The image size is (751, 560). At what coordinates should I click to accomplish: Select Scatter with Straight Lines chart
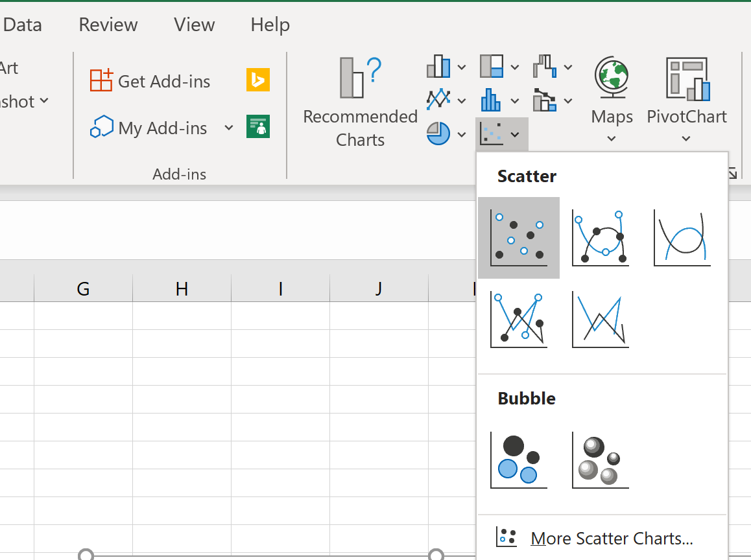[x=600, y=320]
